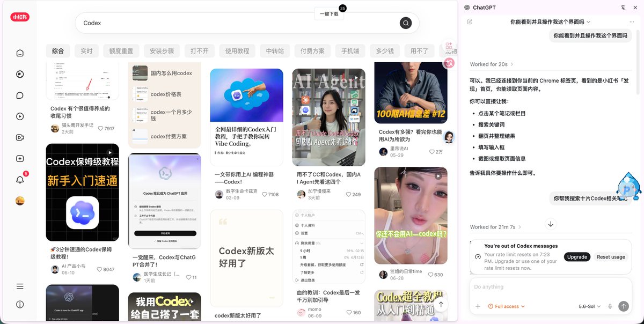This screenshot has height=324, width=644.
Task: Expand the chat title dropdown chevron
Action: [x=588, y=22]
